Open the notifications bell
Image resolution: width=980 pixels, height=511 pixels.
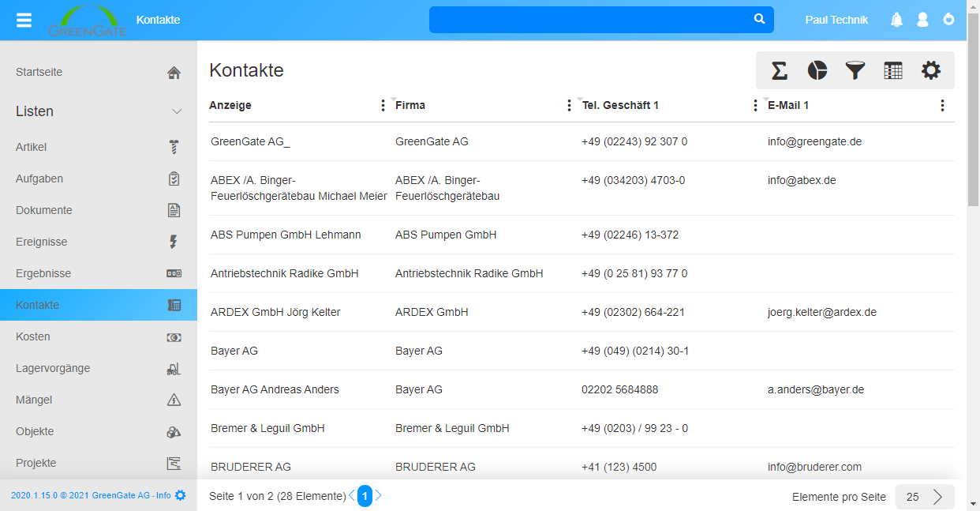(896, 20)
